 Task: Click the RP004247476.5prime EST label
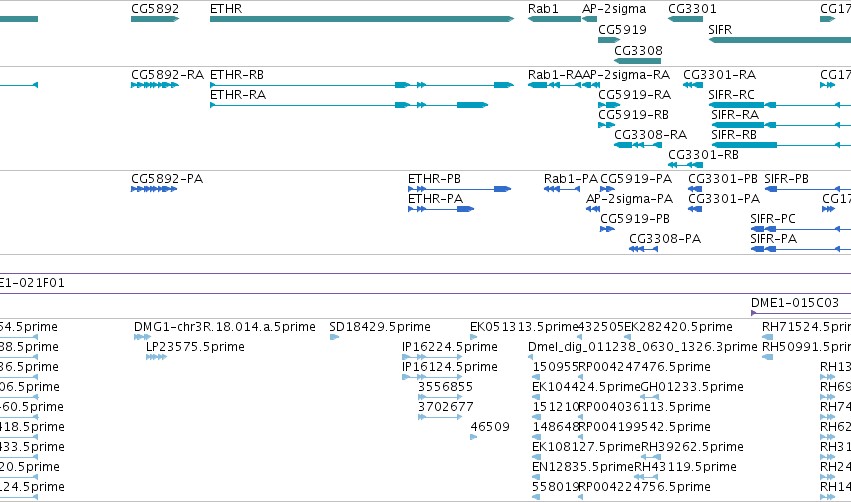644,367
